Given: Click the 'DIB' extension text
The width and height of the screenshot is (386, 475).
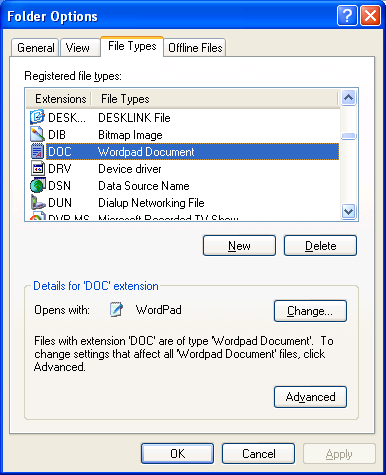Looking at the screenshot, I should coord(57,135).
